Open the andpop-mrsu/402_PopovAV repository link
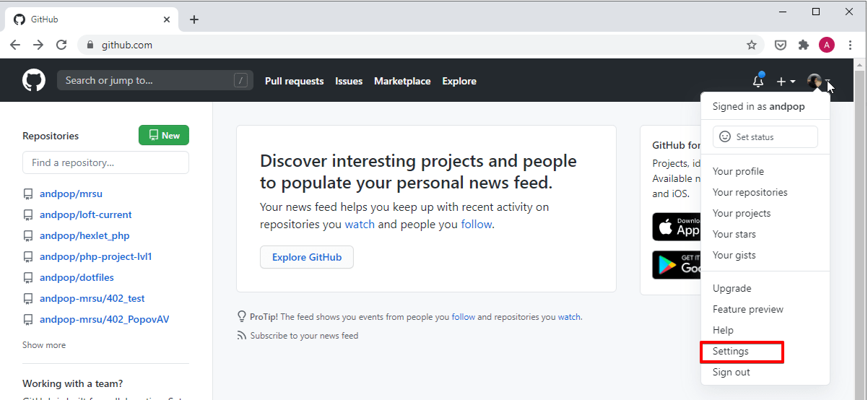Screen dimensions: 868x400 click(x=105, y=319)
